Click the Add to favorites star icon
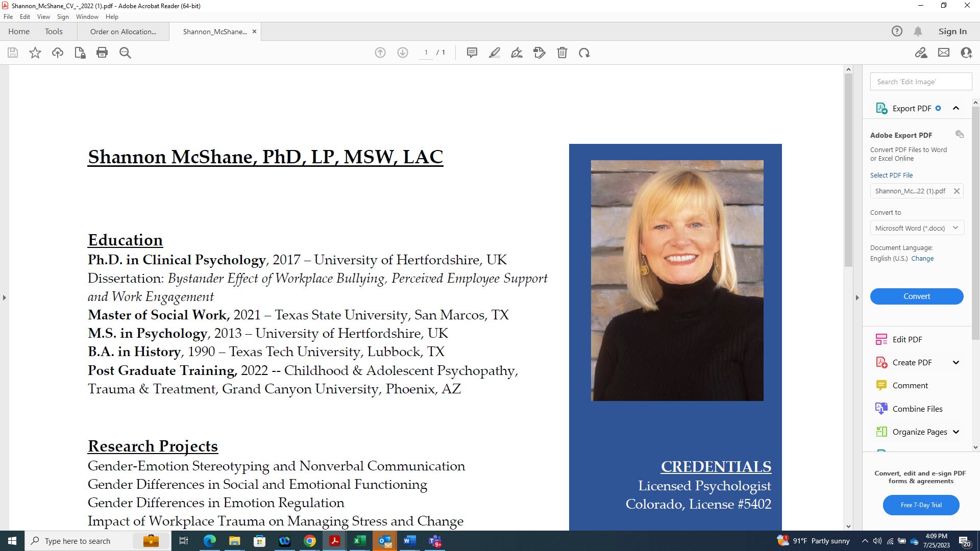The width and height of the screenshot is (980, 551). click(35, 53)
